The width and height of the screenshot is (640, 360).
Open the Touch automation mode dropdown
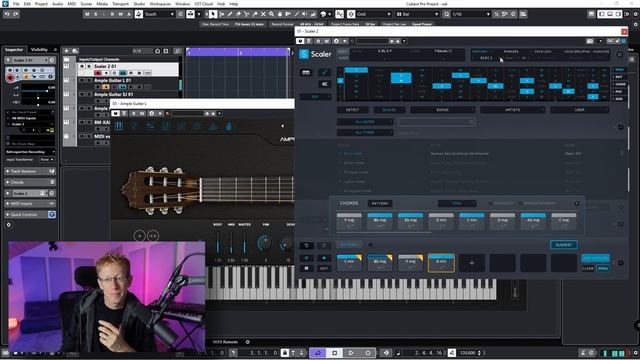coord(160,14)
